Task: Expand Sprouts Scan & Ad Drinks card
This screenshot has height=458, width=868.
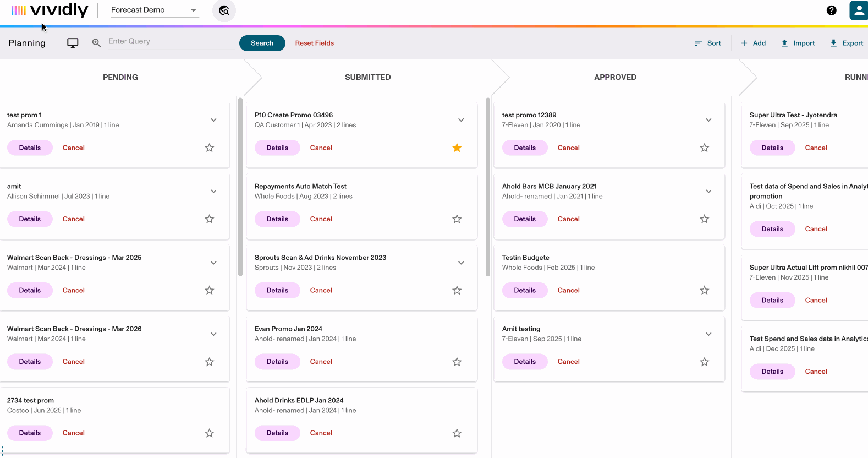Action: [x=461, y=263]
